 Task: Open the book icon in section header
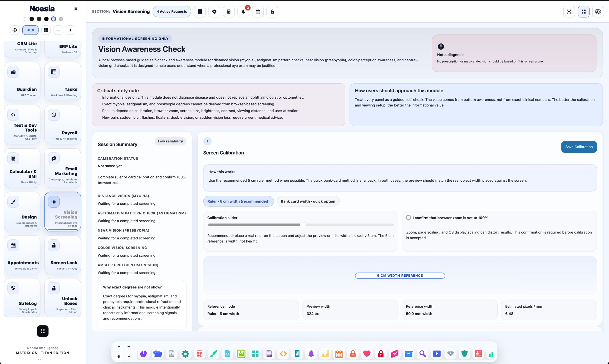point(200,11)
